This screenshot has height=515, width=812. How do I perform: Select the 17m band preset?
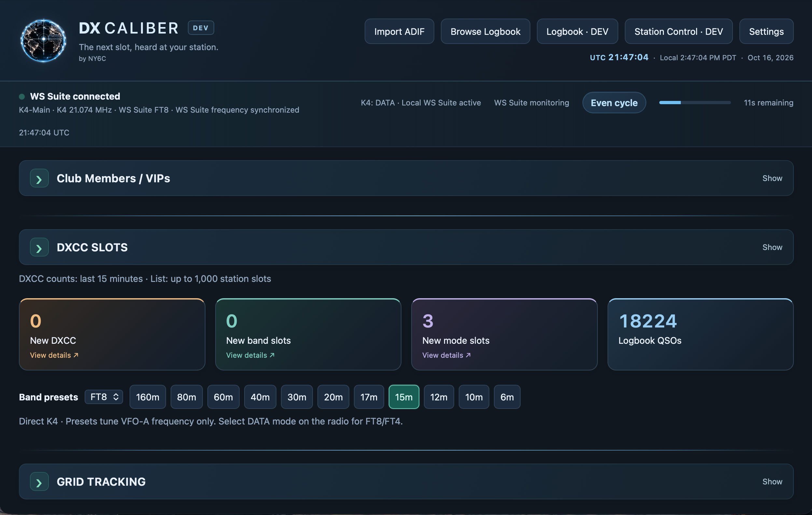pos(369,397)
